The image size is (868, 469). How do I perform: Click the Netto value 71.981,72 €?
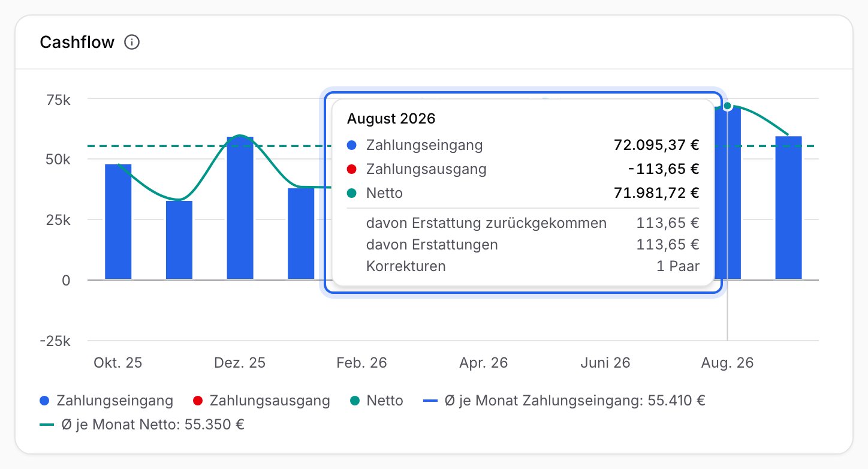click(656, 193)
